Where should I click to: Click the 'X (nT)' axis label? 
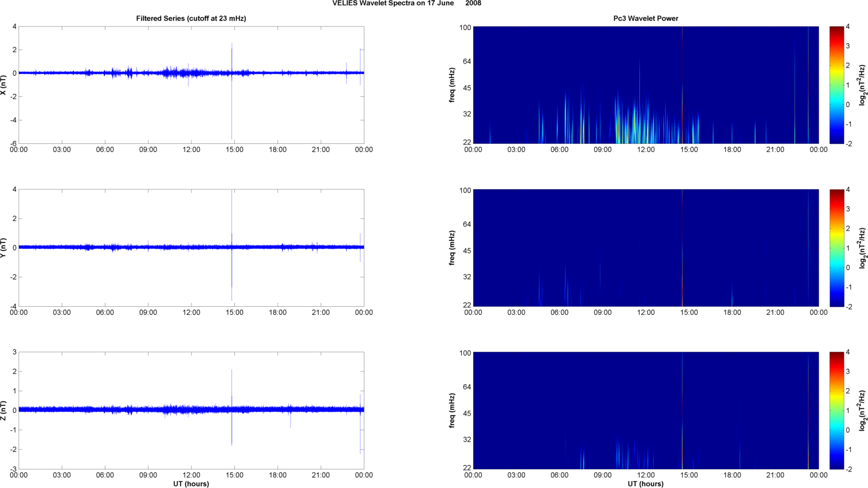tap(3, 85)
